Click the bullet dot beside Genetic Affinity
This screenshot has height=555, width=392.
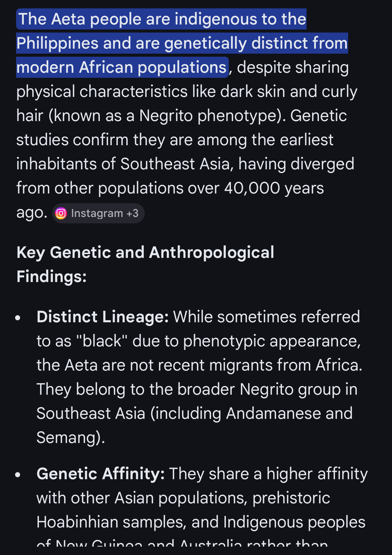(18, 475)
